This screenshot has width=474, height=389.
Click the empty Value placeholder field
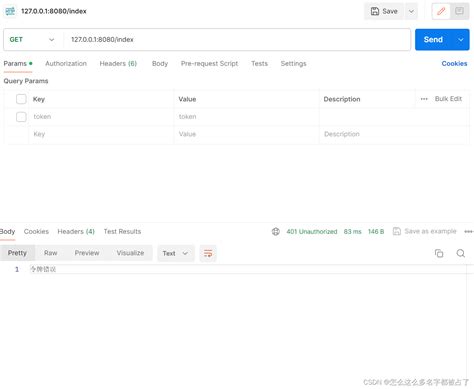point(246,134)
